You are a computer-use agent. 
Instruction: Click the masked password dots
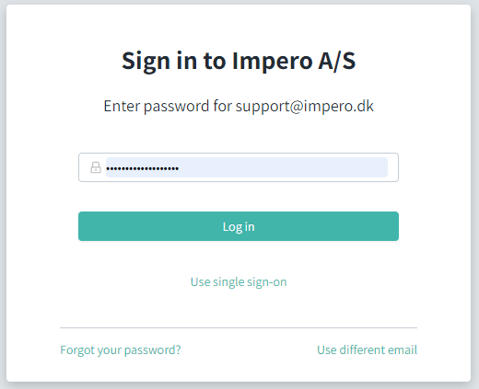coord(143,169)
